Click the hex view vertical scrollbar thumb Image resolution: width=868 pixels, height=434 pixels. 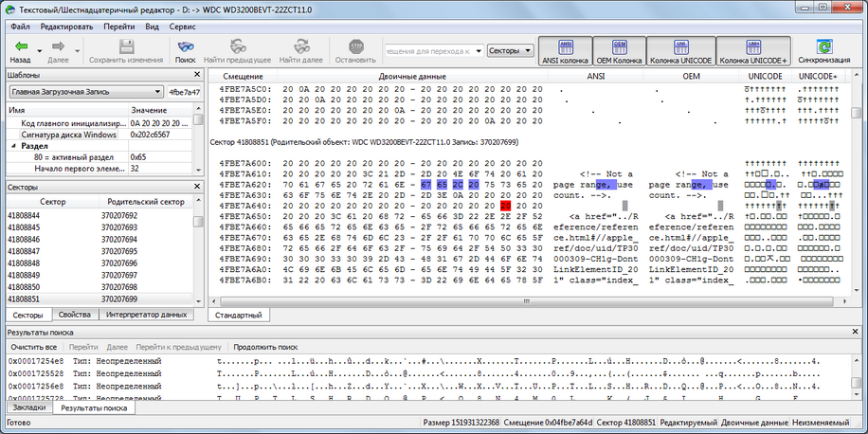856,113
